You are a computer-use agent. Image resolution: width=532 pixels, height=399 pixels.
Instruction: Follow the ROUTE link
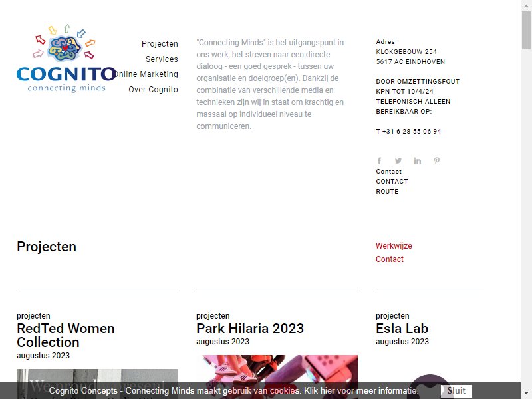(x=387, y=191)
